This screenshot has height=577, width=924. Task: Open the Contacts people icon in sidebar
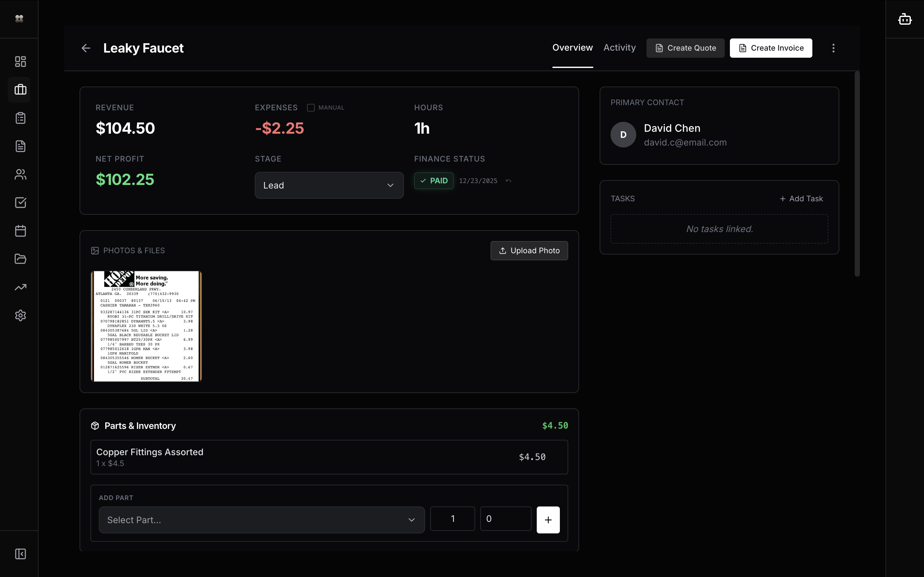tap(20, 174)
